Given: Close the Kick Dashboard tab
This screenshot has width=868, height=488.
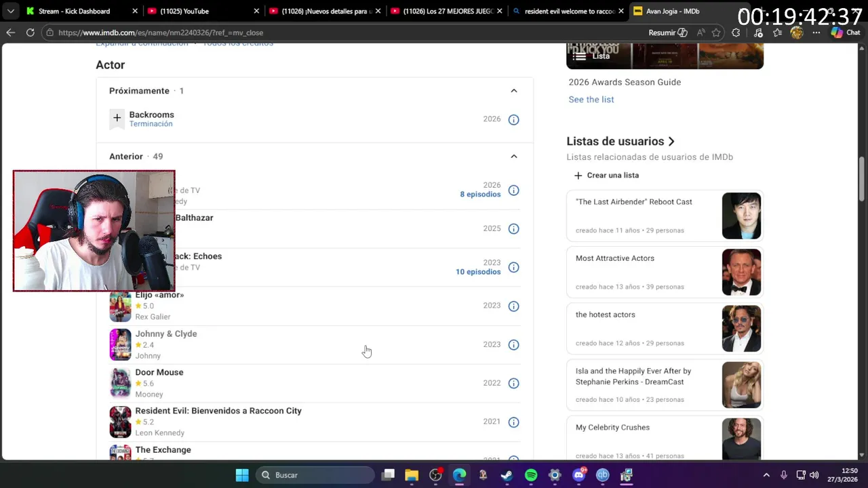Looking at the screenshot, I should [x=135, y=11].
